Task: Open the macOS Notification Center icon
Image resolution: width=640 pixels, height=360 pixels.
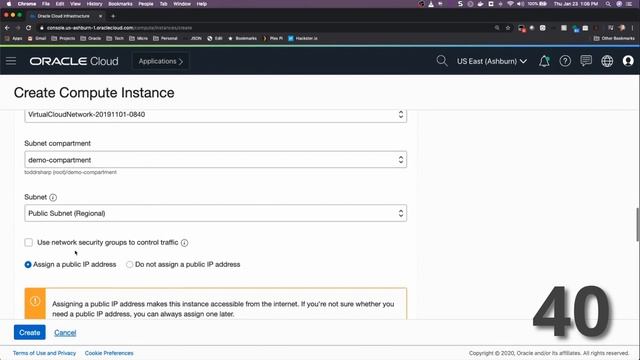Action: (629, 4)
